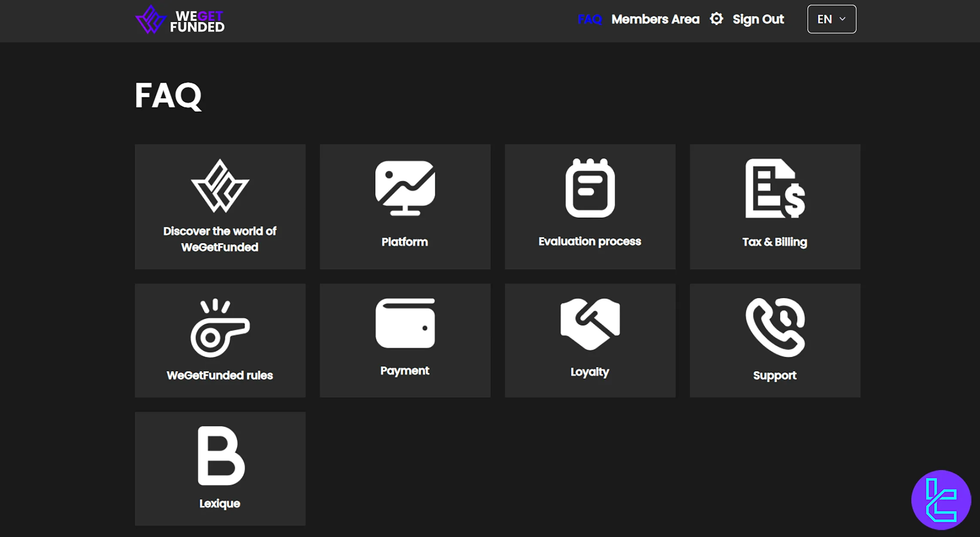Screen dimensions: 980x537
Task: Click the Support phone icon
Action: pyautogui.click(x=775, y=327)
